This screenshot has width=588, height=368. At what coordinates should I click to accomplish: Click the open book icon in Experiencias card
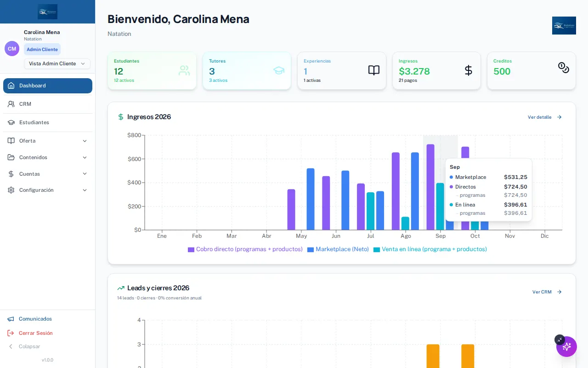tap(374, 70)
